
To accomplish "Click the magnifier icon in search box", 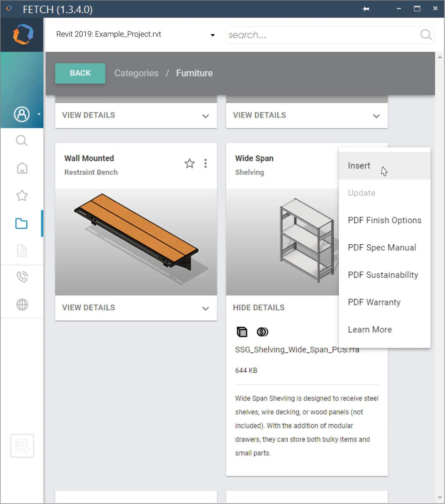I will [426, 35].
